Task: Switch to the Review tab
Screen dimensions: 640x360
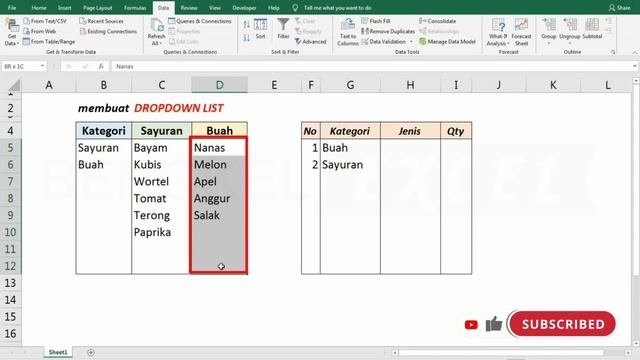Action: (x=189, y=8)
